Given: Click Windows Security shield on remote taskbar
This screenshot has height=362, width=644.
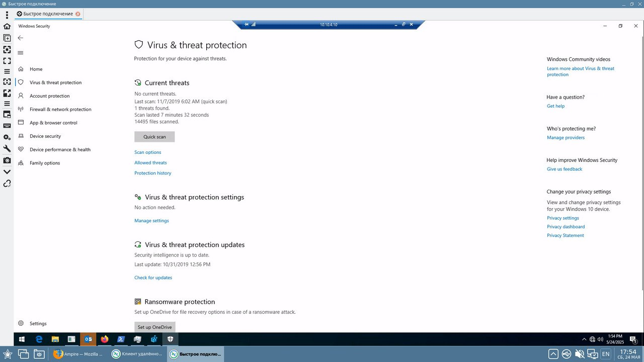Looking at the screenshot, I should coord(171,339).
